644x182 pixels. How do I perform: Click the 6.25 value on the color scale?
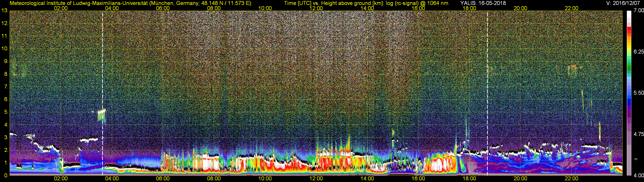point(639,52)
